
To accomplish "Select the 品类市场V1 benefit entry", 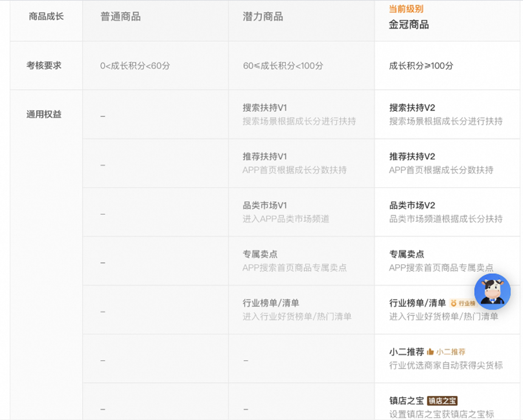I will click(264, 205).
